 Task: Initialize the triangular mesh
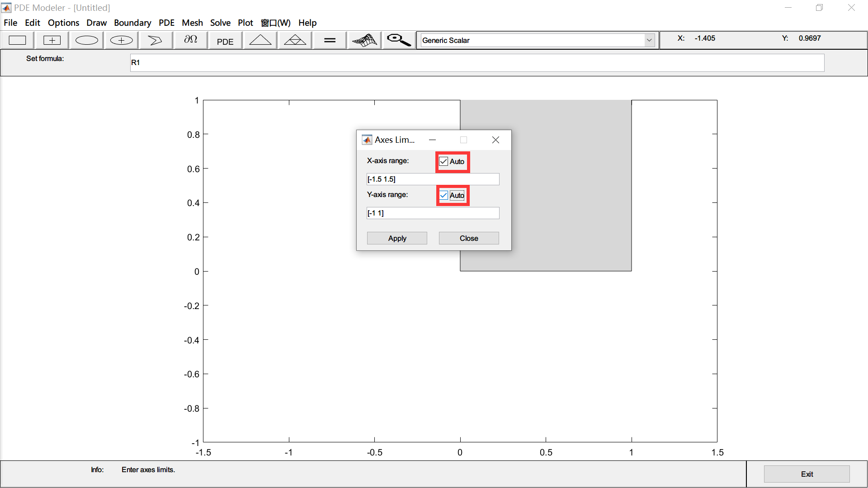260,40
